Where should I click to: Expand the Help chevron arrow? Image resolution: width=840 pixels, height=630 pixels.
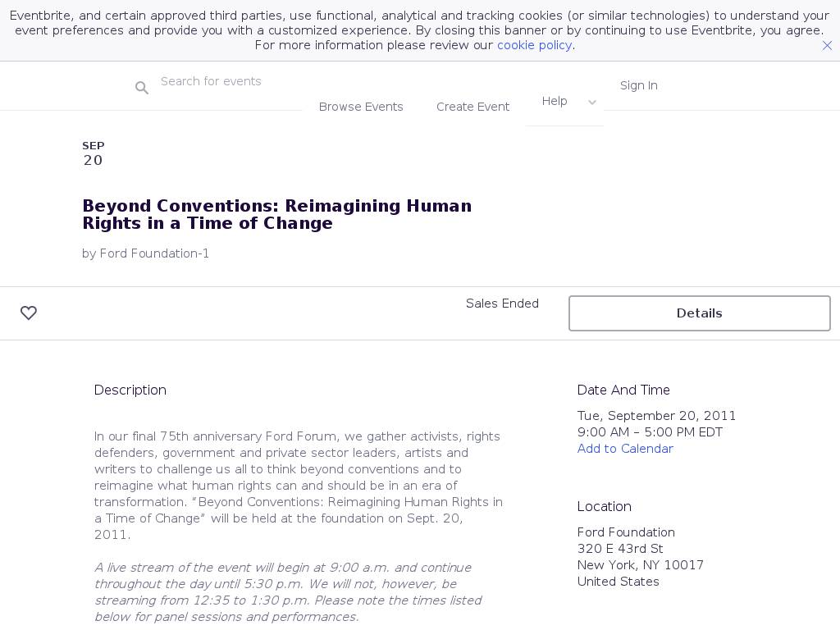(592, 103)
